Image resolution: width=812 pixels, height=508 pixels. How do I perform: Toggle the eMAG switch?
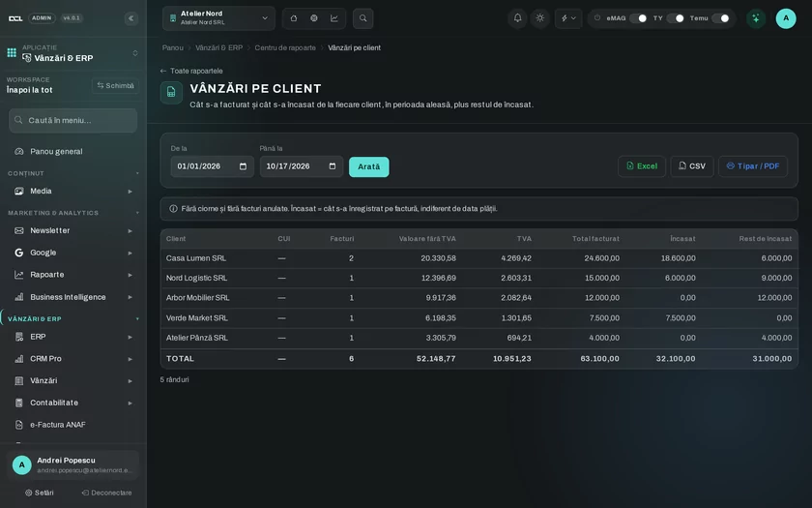click(x=639, y=18)
